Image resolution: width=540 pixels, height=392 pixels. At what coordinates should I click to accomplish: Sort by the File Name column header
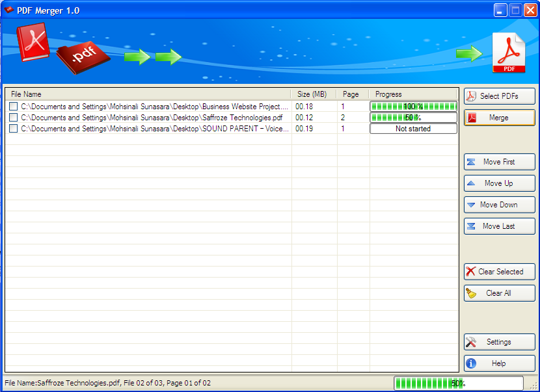(148, 94)
